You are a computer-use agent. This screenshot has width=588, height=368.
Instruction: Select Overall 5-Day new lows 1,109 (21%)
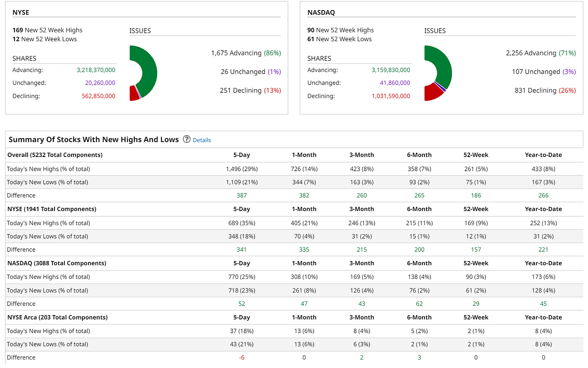[x=242, y=182]
